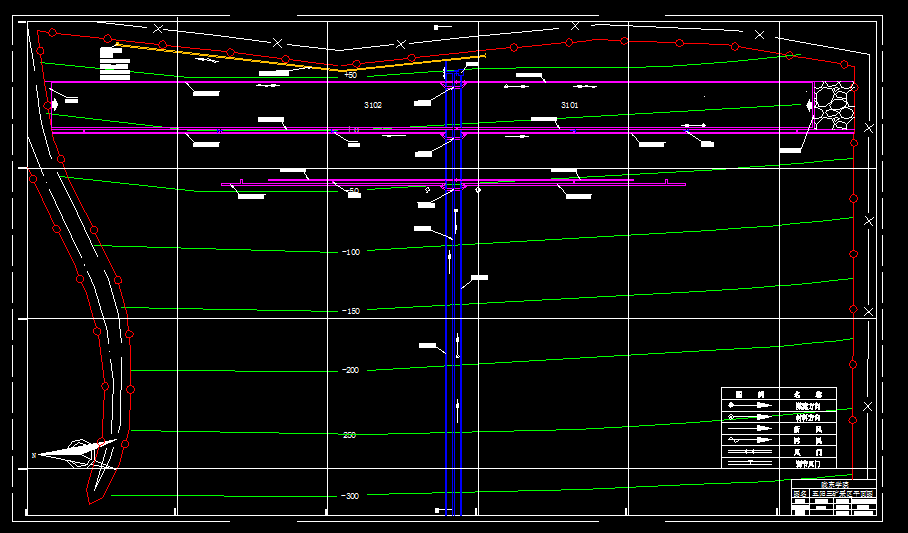
Task: Click the 新风 name cell in legend
Action: [x=808, y=429]
